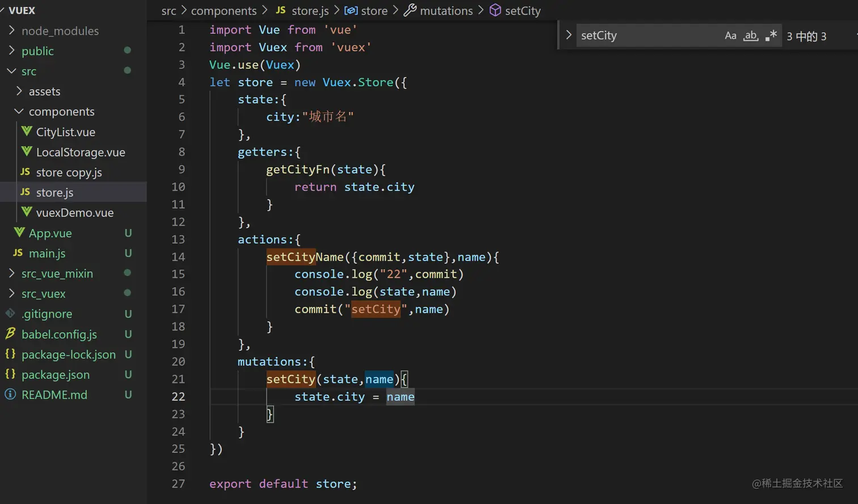Image resolution: width=858 pixels, height=504 pixels.
Task: Click the wrench icon beside mutations breadcrumb
Action: (x=410, y=10)
